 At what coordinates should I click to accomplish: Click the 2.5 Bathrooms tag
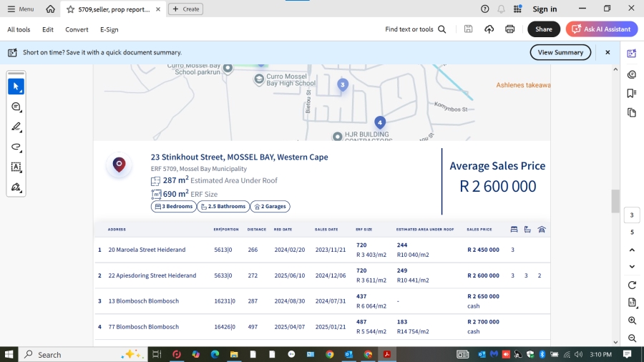click(223, 207)
